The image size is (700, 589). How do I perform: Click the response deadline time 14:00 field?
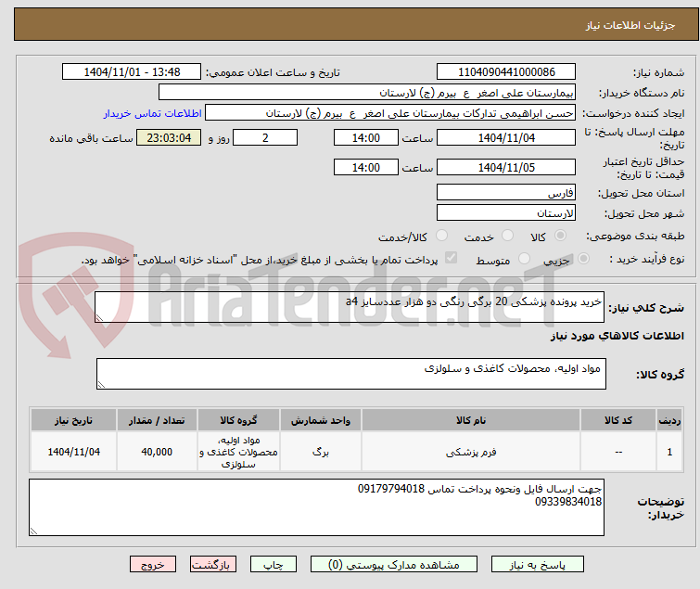coord(365,137)
